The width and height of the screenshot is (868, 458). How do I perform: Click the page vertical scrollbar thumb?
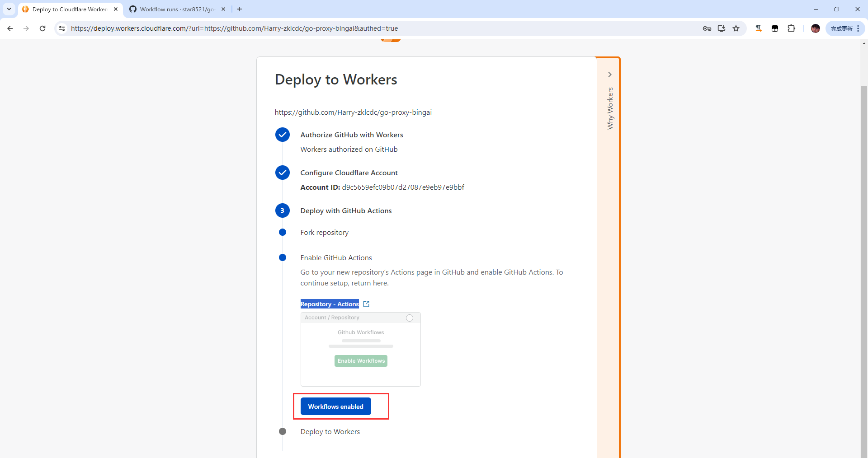(x=864, y=271)
